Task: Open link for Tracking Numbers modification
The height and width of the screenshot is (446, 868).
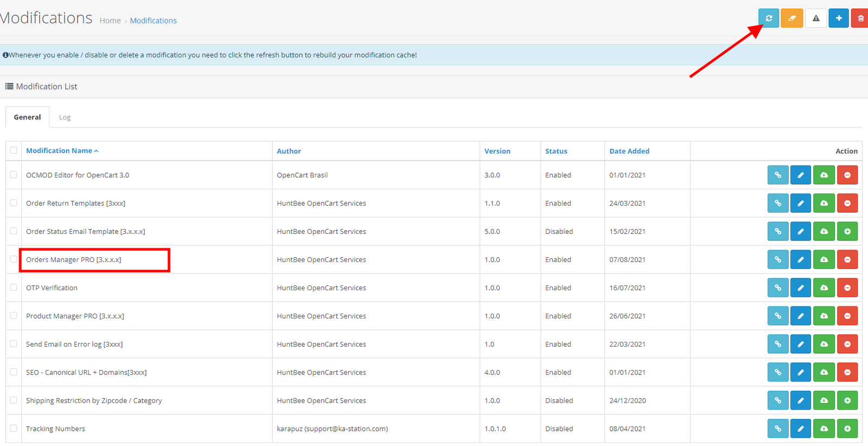Action: coord(778,429)
